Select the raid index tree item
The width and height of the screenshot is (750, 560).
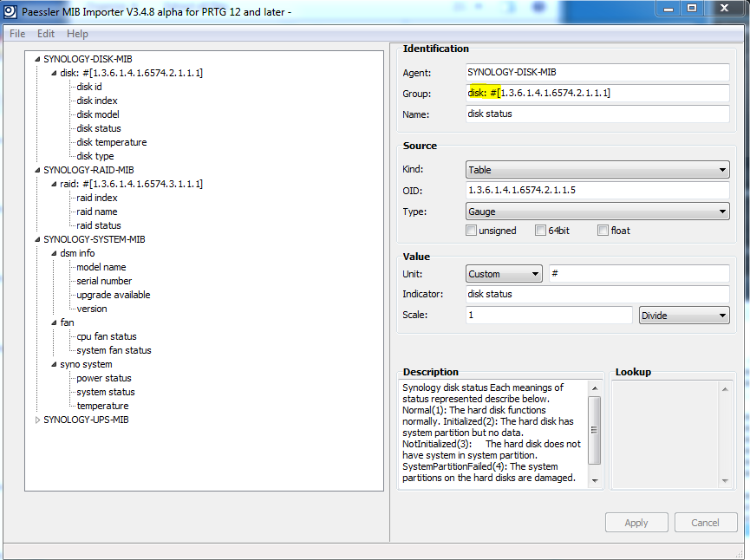click(x=96, y=198)
